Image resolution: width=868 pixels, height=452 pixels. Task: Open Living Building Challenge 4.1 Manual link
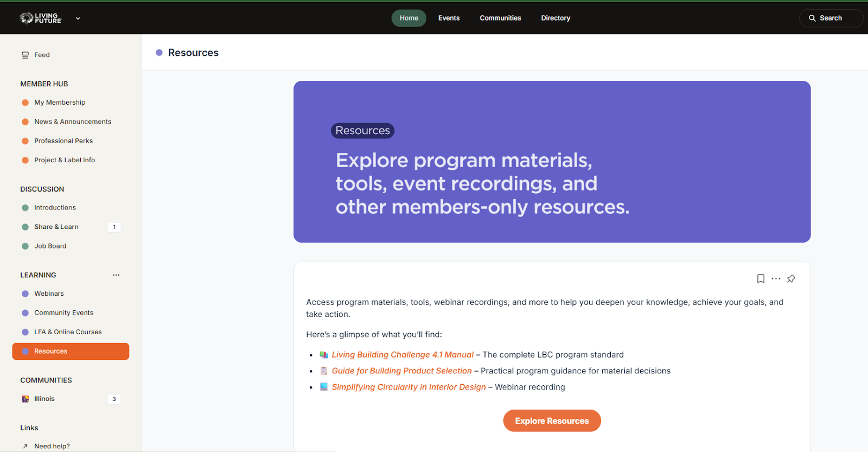point(403,355)
